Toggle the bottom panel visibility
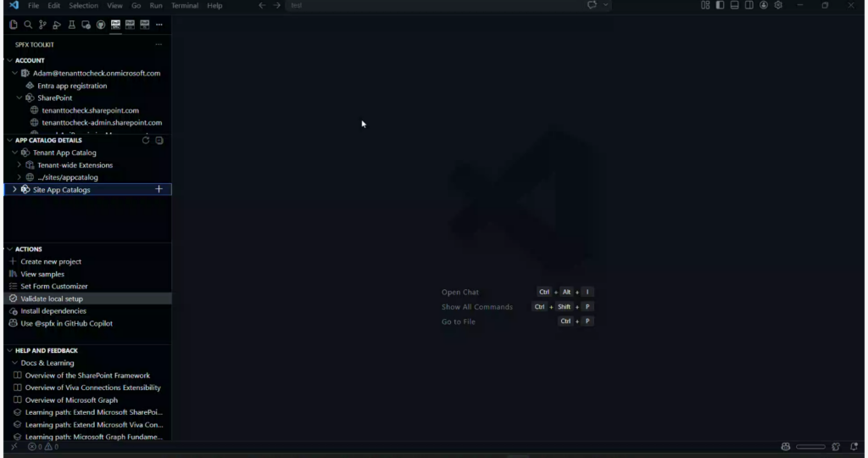 pos(735,5)
